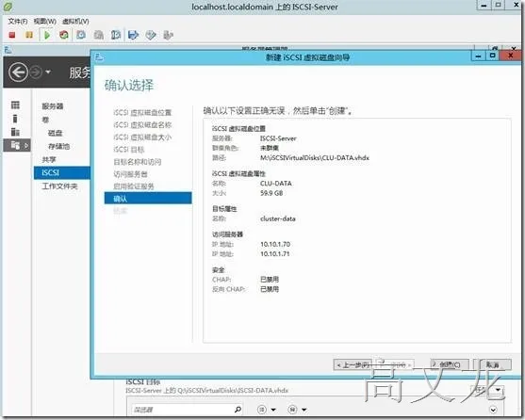Click the yellow suspend VM icon
Screen dimensions: 525x420
(x=29, y=35)
